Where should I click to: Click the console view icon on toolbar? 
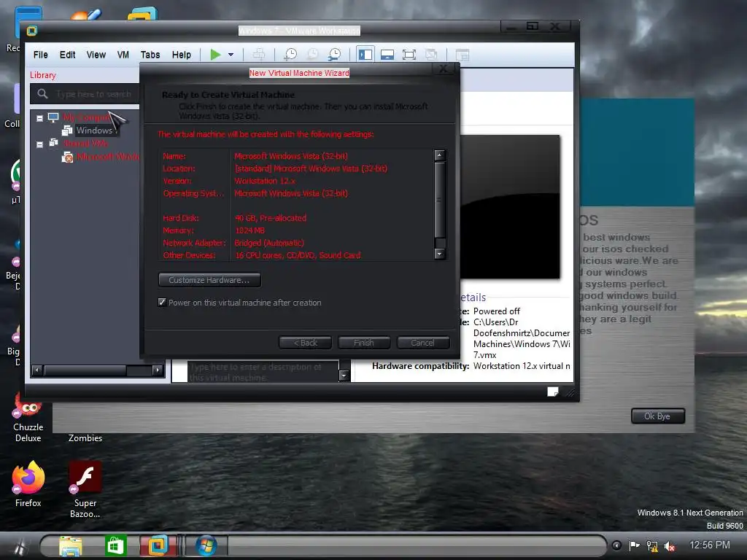[462, 55]
